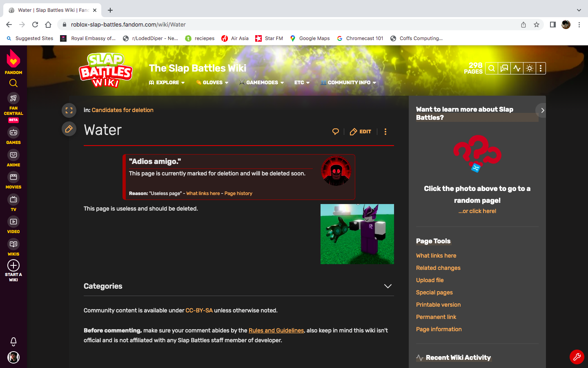Open the Fandom home logo
Screen dimensions: 588x368
click(x=13, y=62)
